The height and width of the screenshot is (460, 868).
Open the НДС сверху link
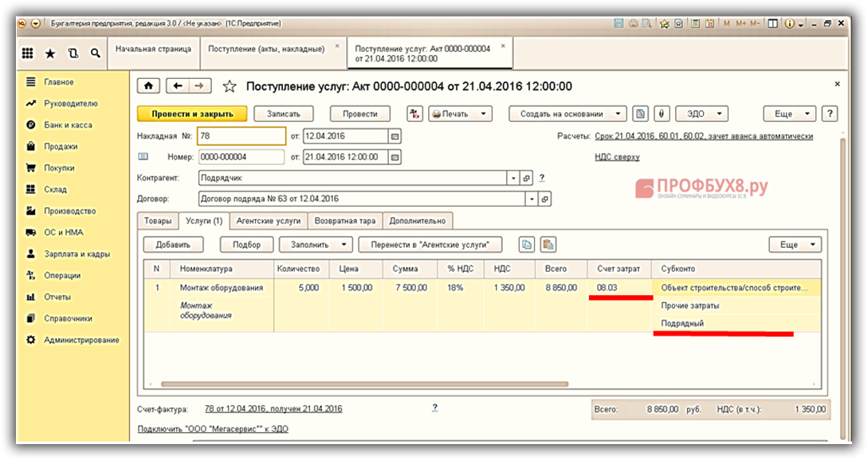[x=617, y=157]
